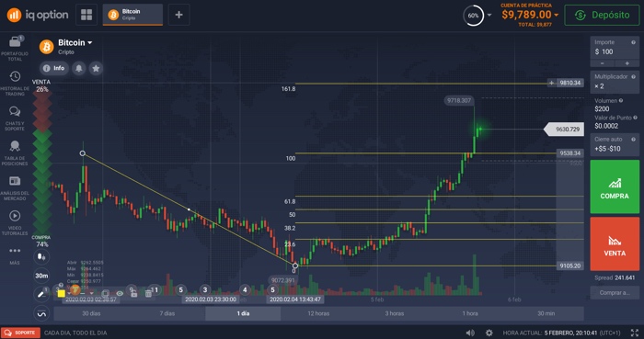Select the Bitcoin Cripto tab
This screenshot has width=644, height=339.
point(132,15)
